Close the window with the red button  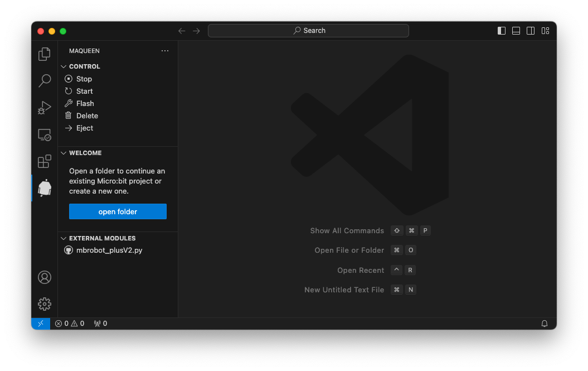(41, 31)
